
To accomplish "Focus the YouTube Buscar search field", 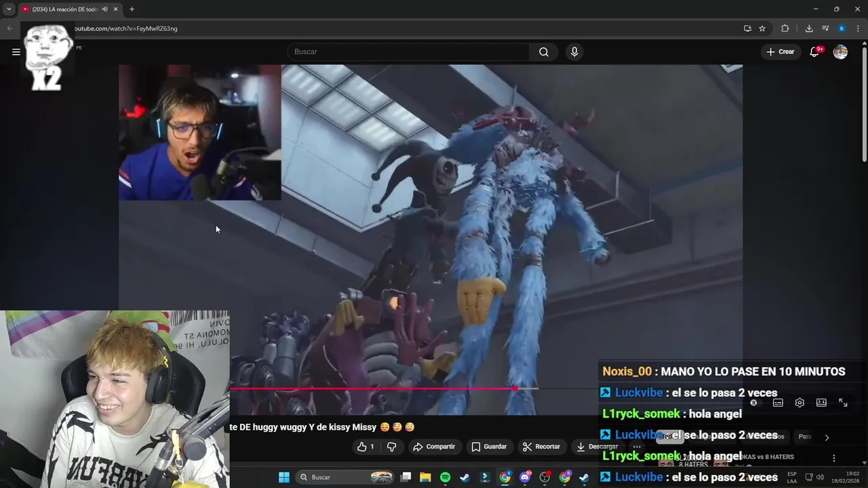I will (408, 52).
